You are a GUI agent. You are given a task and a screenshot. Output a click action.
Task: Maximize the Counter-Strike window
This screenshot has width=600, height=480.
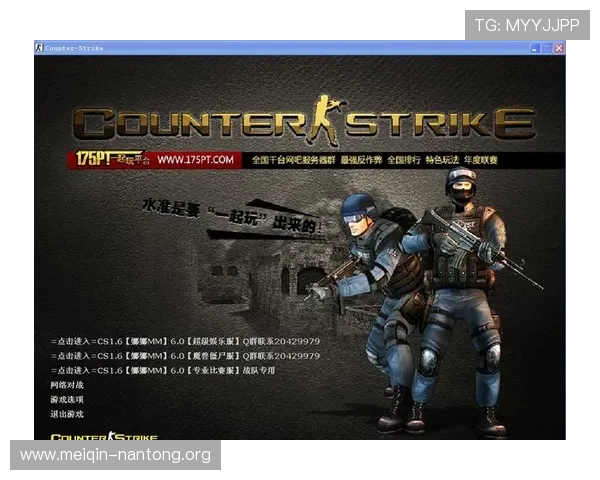pyautogui.click(x=547, y=47)
